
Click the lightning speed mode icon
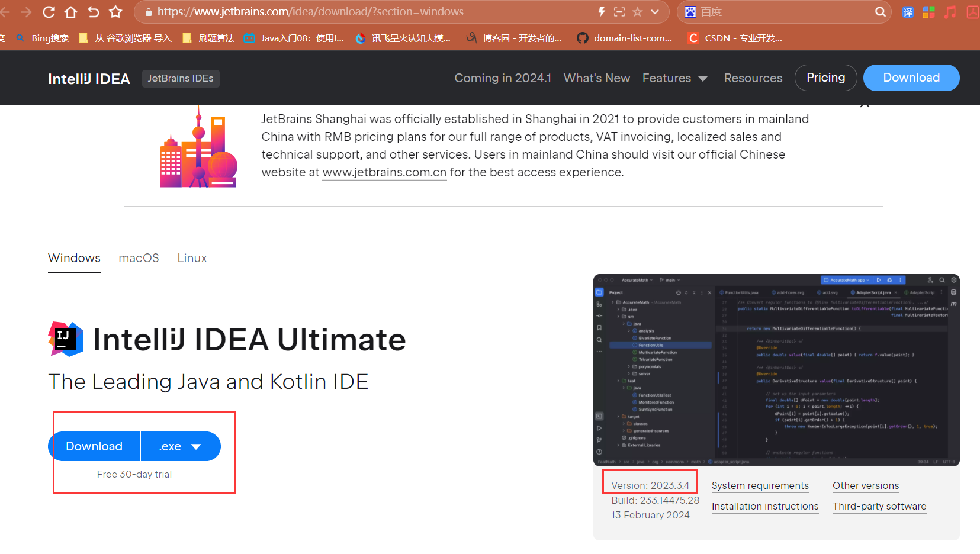[602, 12]
